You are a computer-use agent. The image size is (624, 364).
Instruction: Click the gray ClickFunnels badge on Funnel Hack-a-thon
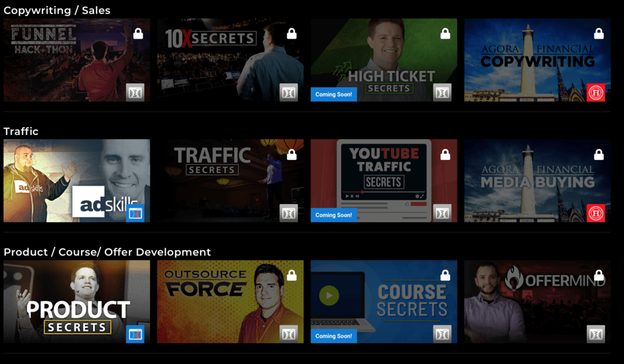[x=136, y=93]
